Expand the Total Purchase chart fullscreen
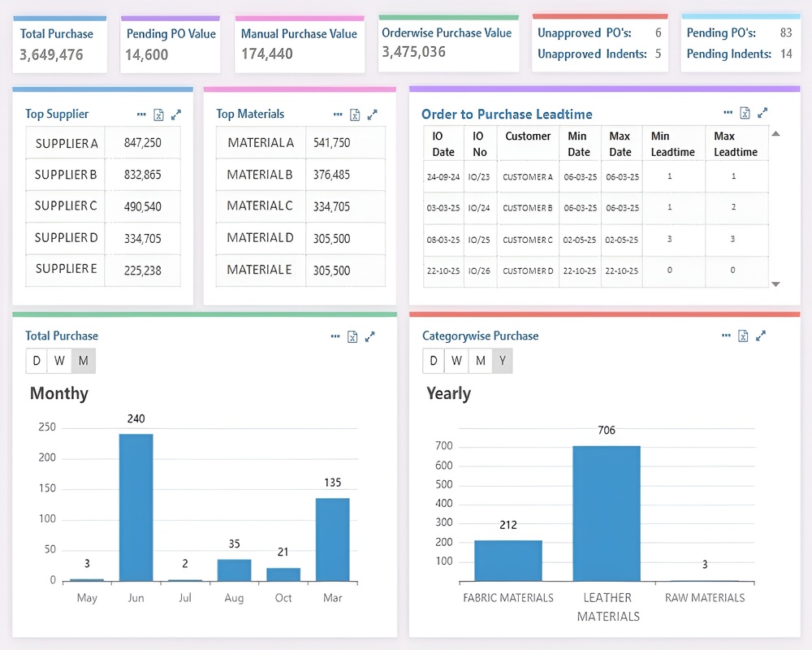812x650 pixels. 369,337
